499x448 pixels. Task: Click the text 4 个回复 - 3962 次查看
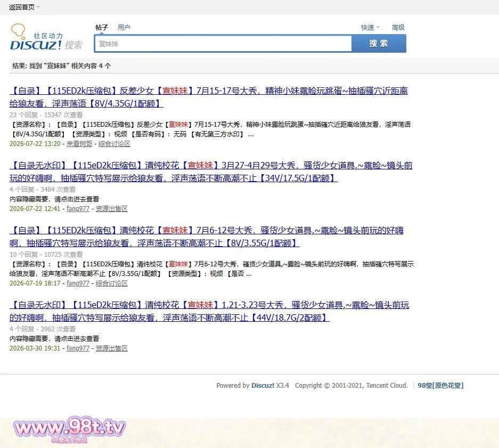[x=43, y=329]
